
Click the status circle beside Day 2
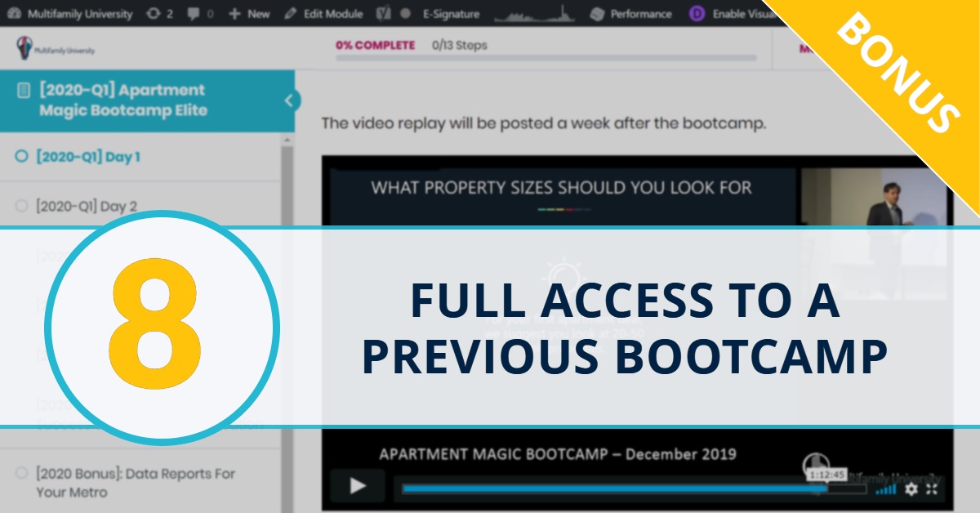21,206
